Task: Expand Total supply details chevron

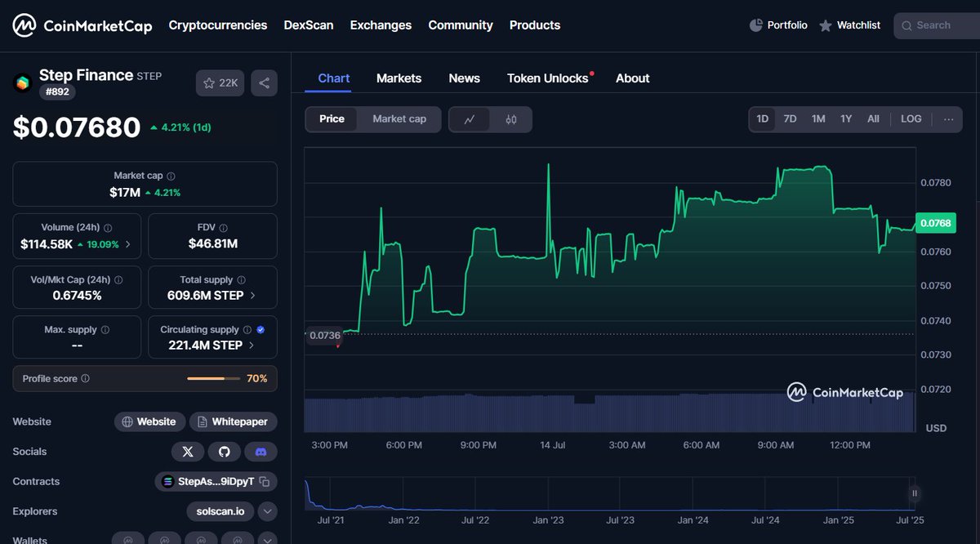Action: (252, 296)
